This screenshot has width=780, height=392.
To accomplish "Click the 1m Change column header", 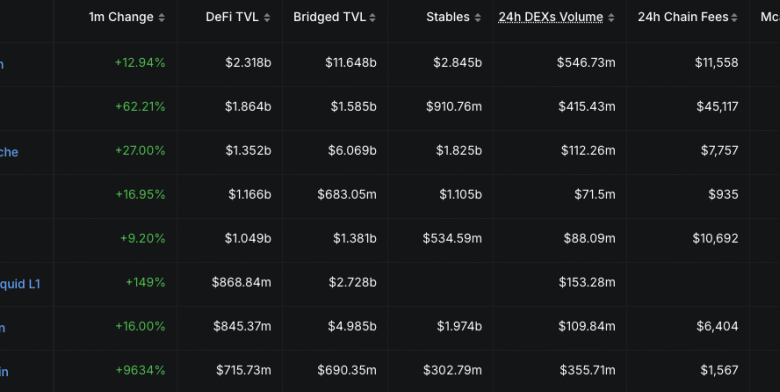I will 121,17.
